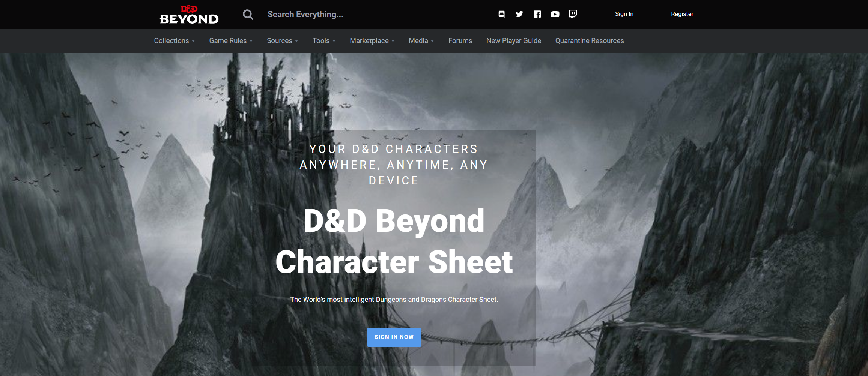Click the D&D Beyond logo
868x376 pixels.
click(188, 14)
